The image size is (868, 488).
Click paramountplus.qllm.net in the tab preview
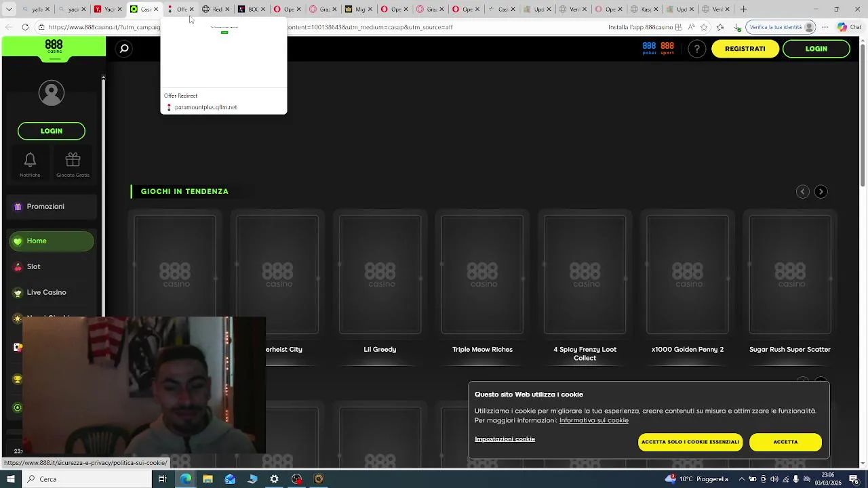click(205, 107)
